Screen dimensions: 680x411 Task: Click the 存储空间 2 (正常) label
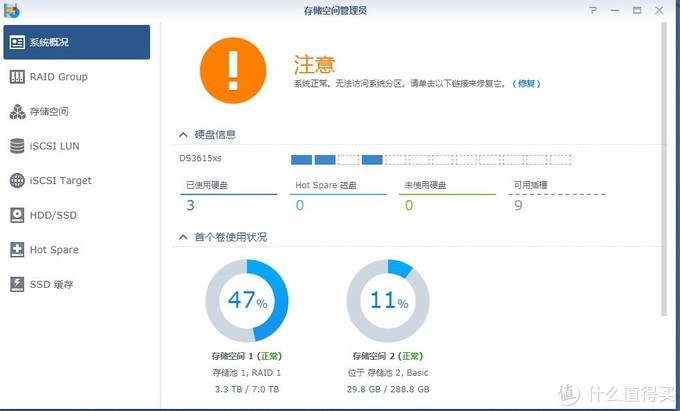click(x=388, y=356)
